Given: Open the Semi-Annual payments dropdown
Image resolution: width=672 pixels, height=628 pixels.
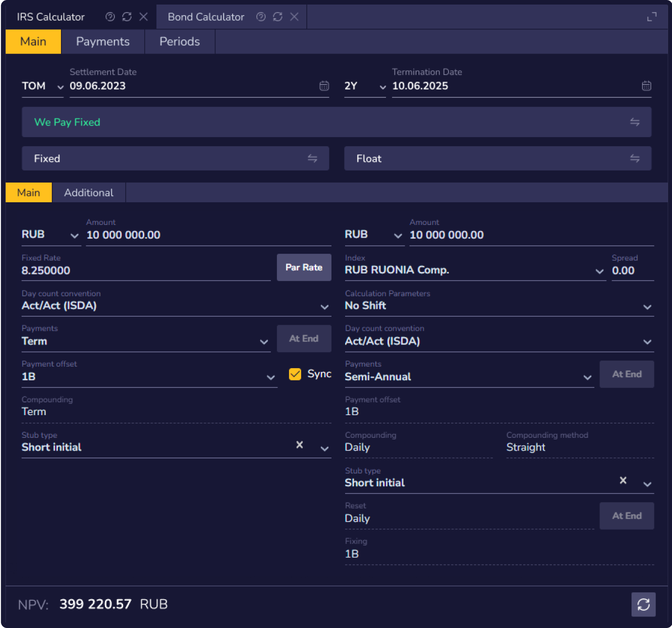Looking at the screenshot, I should pyautogui.click(x=587, y=377).
